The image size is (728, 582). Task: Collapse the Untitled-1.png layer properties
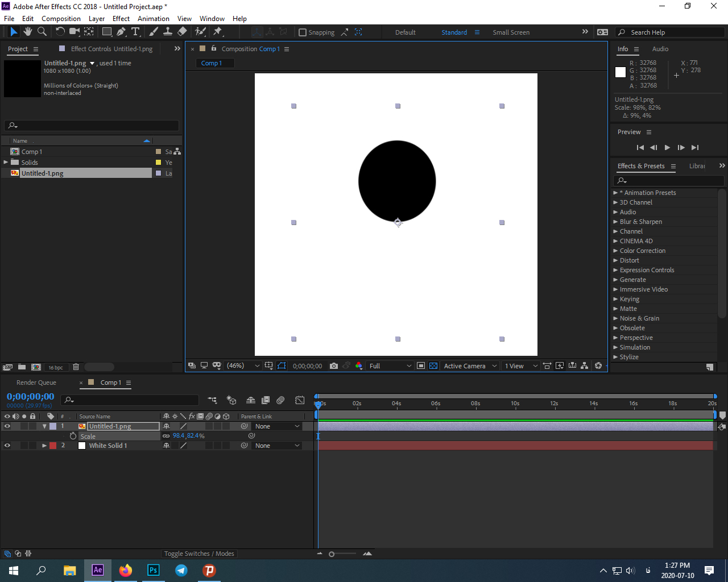point(44,426)
